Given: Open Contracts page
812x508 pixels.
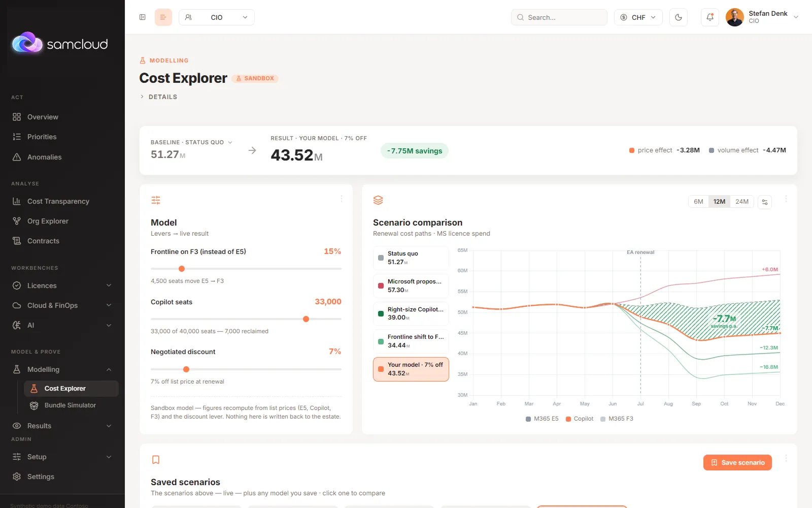Looking at the screenshot, I should tap(62, 241).
